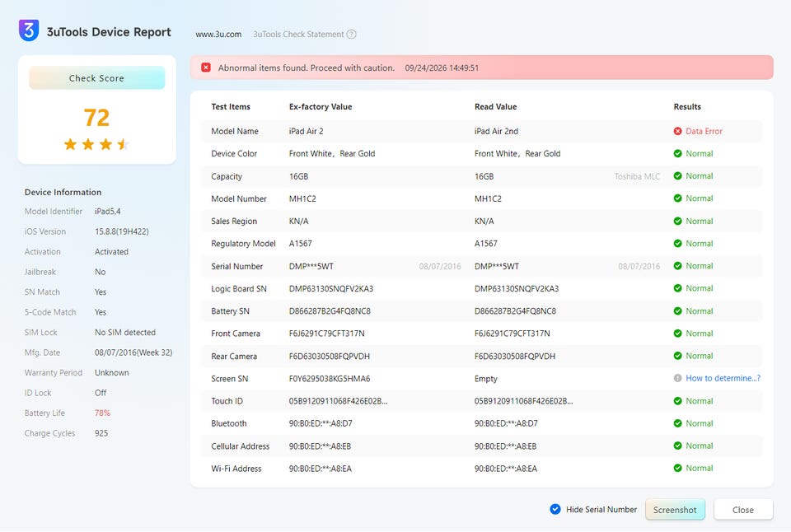
Task: Open the 'How to determine...?' link
Action: [723, 378]
